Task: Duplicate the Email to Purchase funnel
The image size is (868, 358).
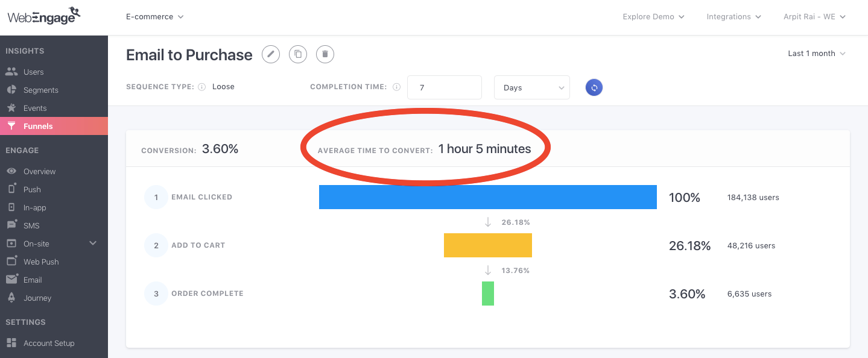Action: coord(298,54)
